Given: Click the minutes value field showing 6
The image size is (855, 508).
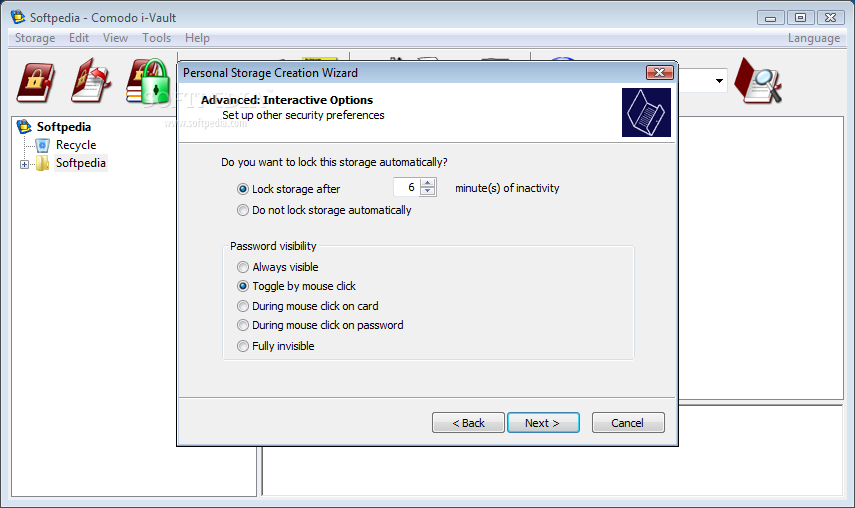Looking at the screenshot, I should pos(407,187).
